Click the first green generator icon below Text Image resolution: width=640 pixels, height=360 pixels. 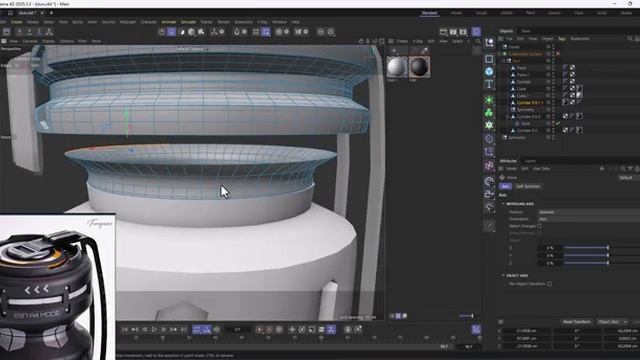pyautogui.click(x=489, y=100)
